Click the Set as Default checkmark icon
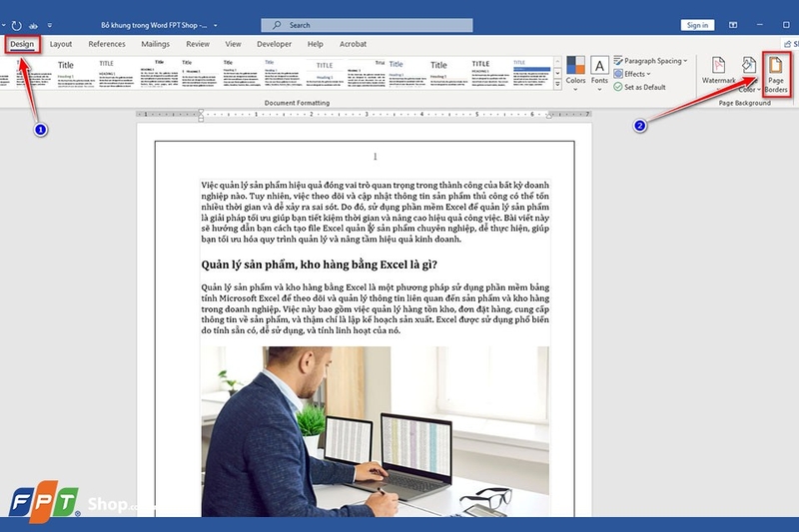 tap(619, 88)
